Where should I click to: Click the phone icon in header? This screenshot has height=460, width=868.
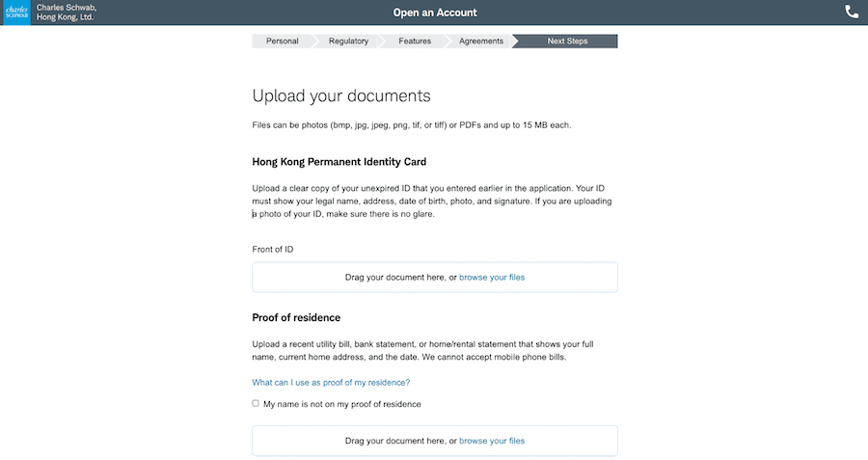click(852, 13)
